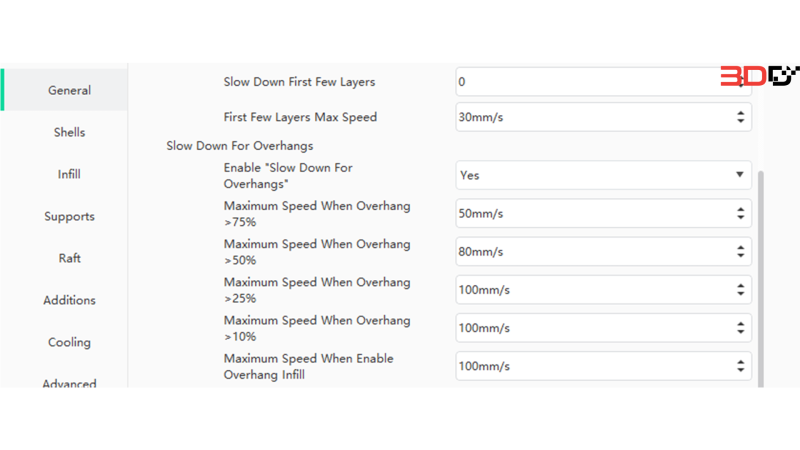Click the dropdown arrow next to Yes
This screenshot has width=800, height=450.
(740, 174)
